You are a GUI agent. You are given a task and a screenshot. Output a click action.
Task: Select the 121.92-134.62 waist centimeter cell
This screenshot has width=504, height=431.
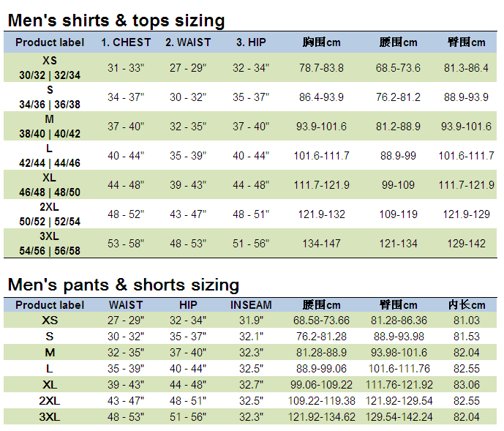point(322,417)
